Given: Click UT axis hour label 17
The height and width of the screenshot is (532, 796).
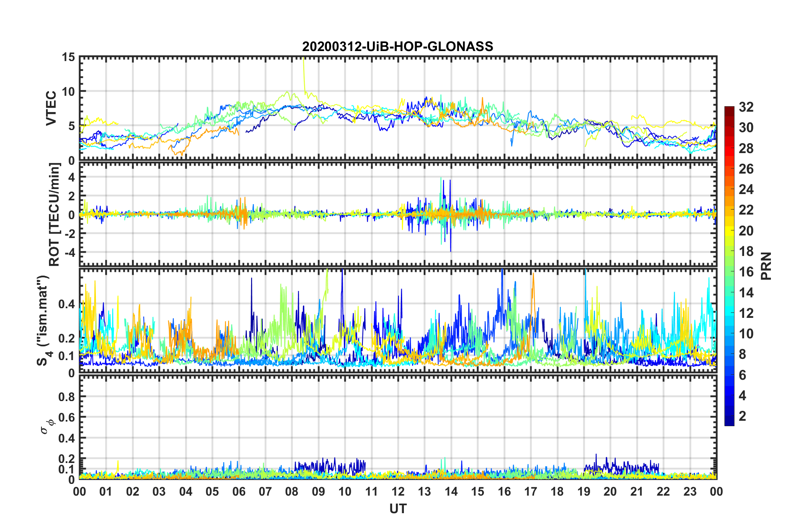Looking at the screenshot, I should click(531, 492).
